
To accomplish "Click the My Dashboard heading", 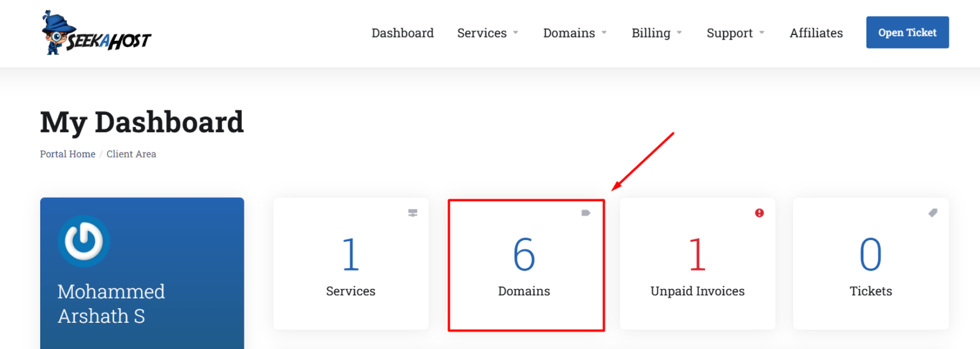I will tap(142, 122).
